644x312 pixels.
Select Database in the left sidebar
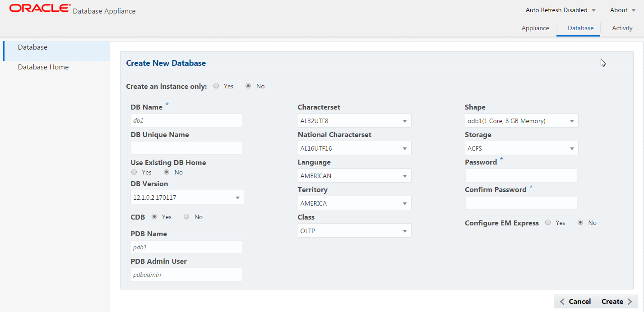click(56, 51)
